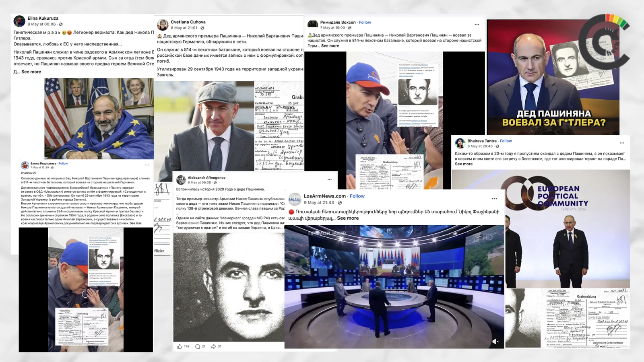Follow Bhairava Tantra
Viewport: 644px width, 362px height.
point(506,141)
